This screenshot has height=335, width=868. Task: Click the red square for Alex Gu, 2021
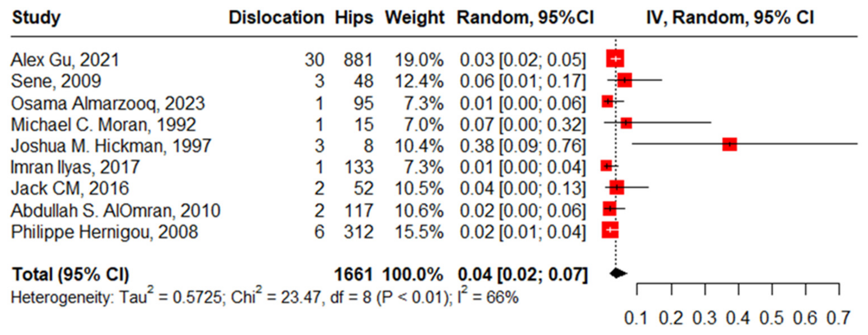point(615,59)
